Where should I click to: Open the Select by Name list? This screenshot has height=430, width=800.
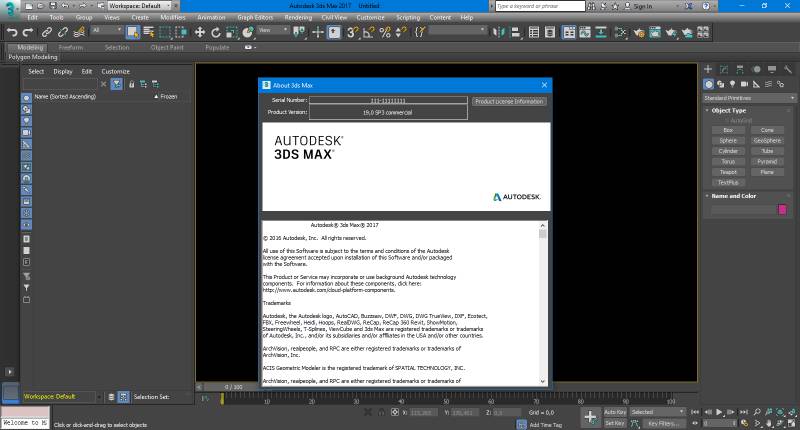click(149, 33)
